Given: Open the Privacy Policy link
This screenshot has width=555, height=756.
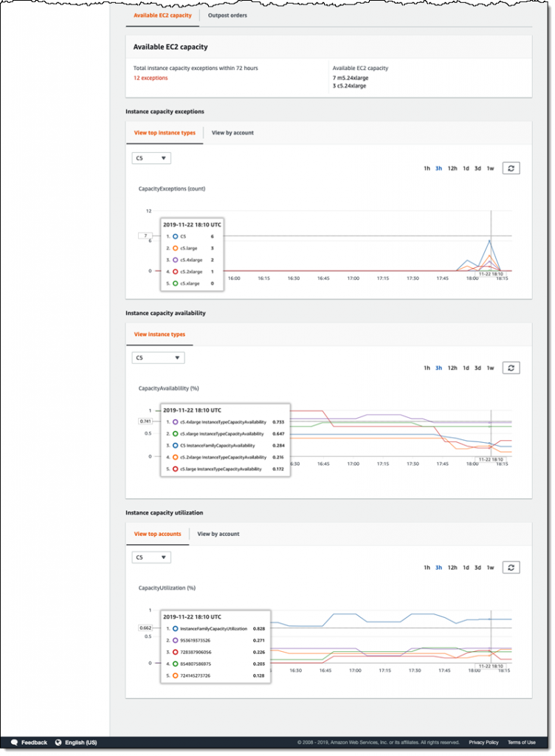Looking at the screenshot, I should point(483,743).
